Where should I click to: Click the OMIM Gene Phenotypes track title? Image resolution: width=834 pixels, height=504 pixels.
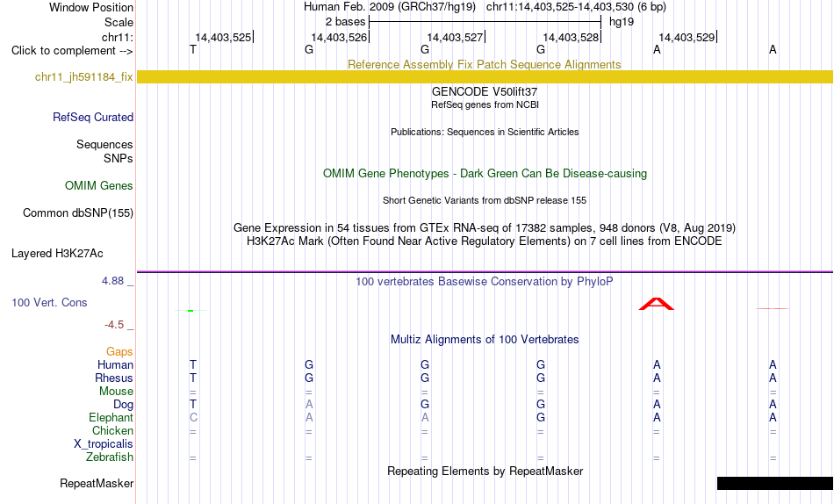coord(485,174)
